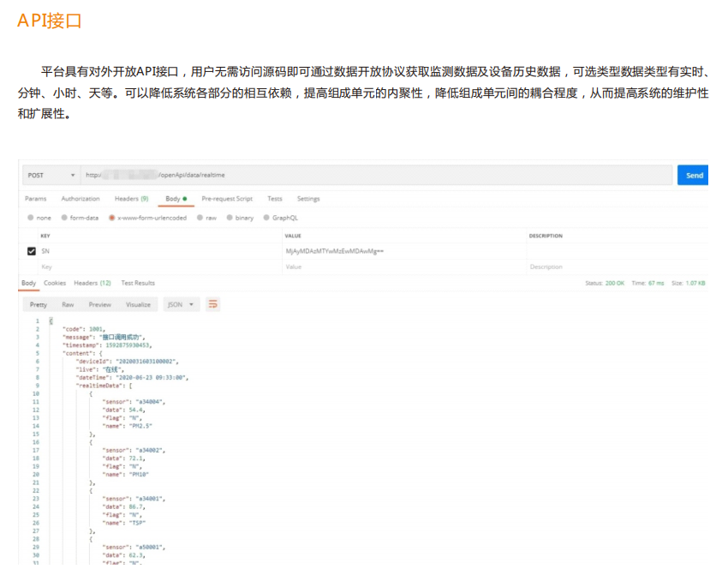Open the Pre-request Script tab
The image size is (728, 581).
click(x=227, y=199)
